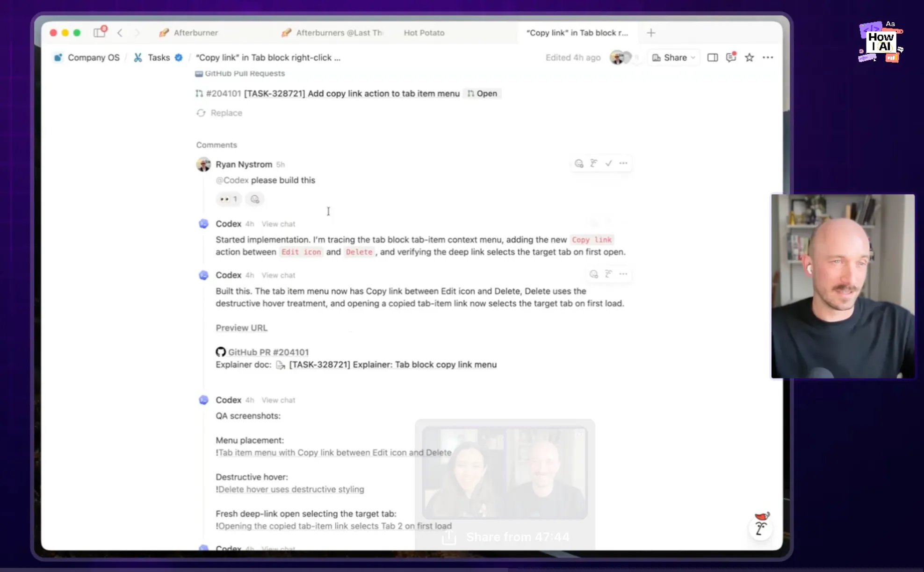Open the Company OS breadcrumb

pos(87,57)
